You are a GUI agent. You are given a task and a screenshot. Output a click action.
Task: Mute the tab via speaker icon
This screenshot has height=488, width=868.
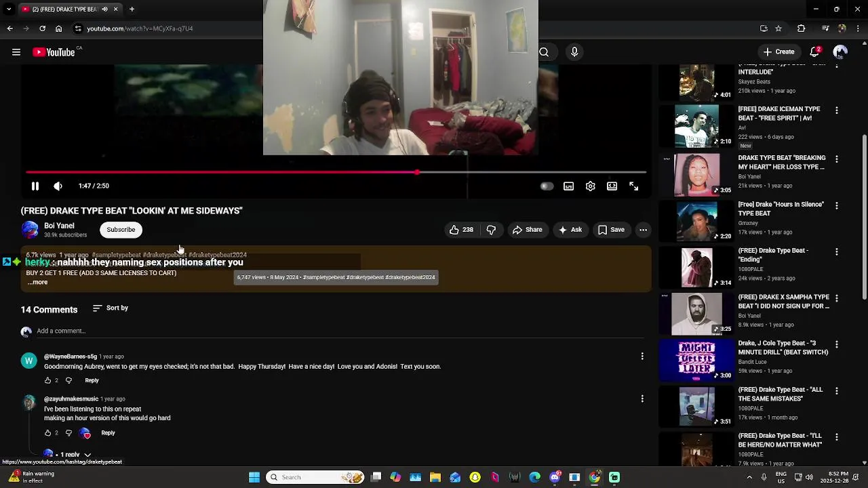coord(104,9)
